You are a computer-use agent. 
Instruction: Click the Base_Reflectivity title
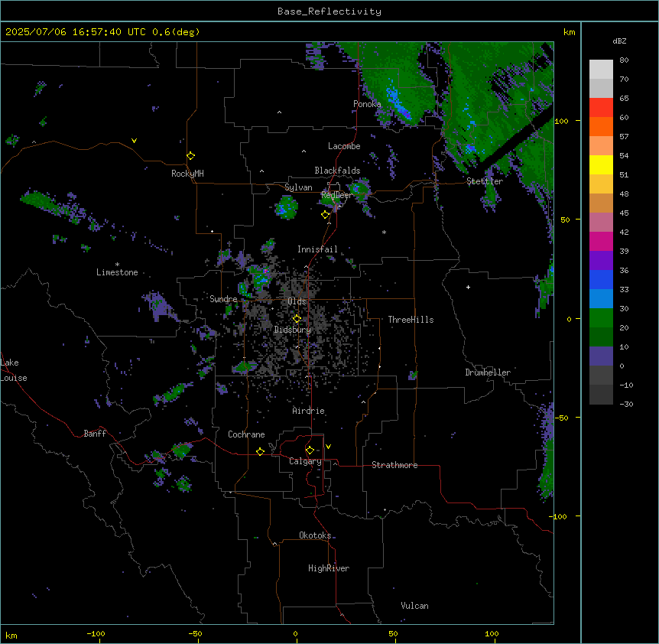coord(329,11)
